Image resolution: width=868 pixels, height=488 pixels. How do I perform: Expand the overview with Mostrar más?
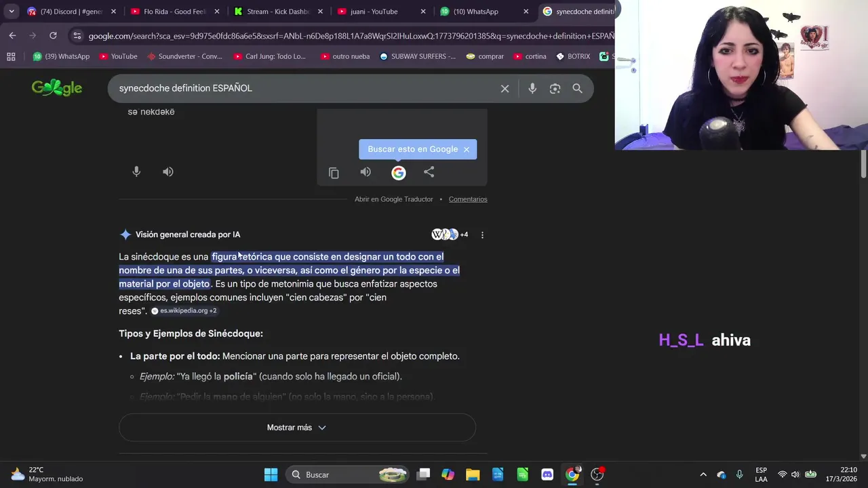pos(297,428)
